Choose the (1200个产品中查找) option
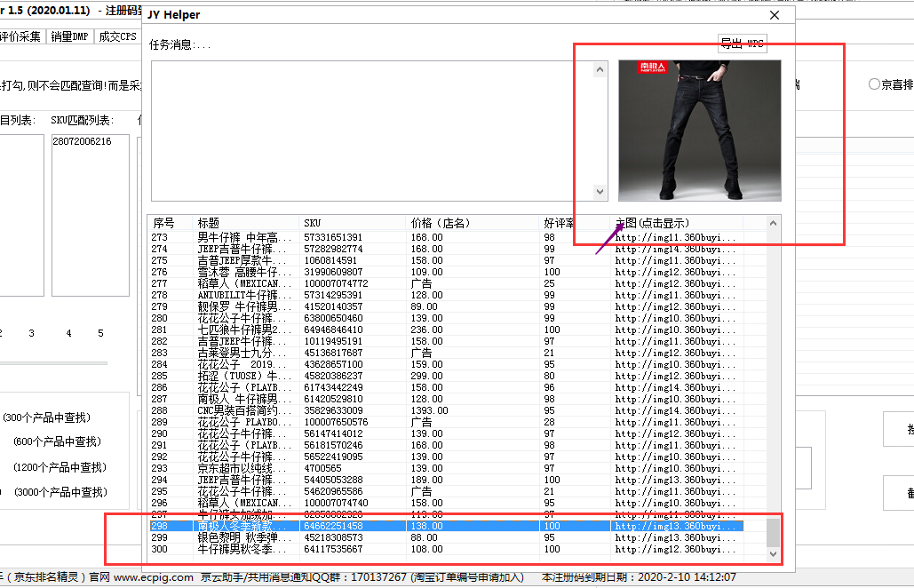The image size is (914, 588). click(x=60, y=467)
